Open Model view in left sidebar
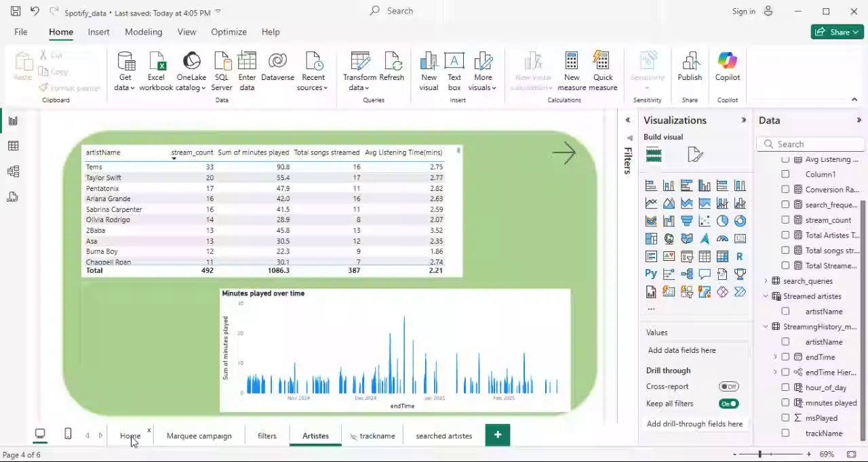This screenshot has height=462, width=868. 13,171
